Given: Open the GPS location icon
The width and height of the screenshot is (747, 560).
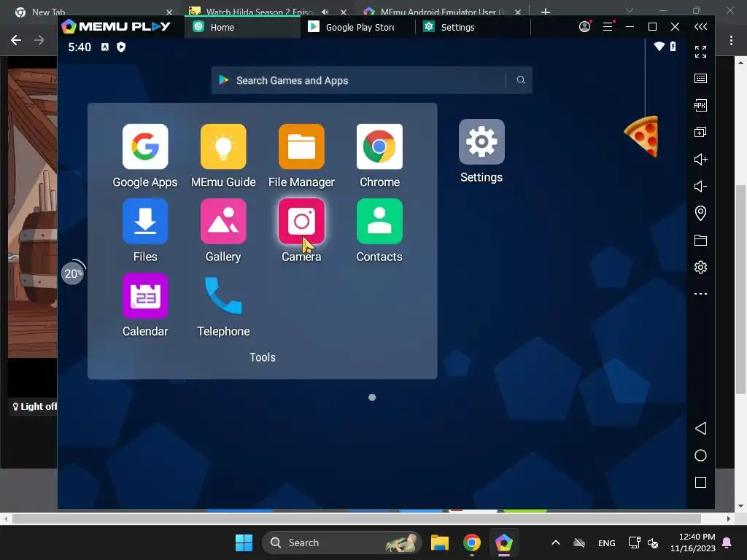Looking at the screenshot, I should [x=700, y=213].
